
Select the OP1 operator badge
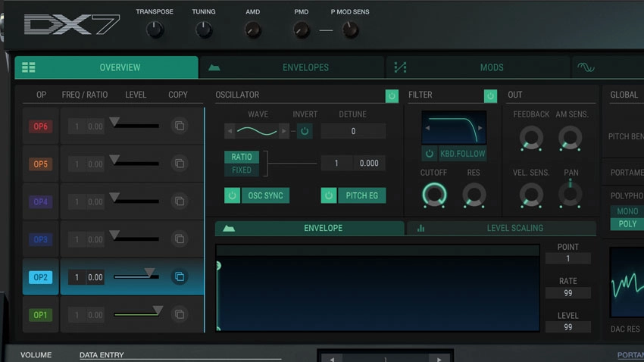click(40, 315)
